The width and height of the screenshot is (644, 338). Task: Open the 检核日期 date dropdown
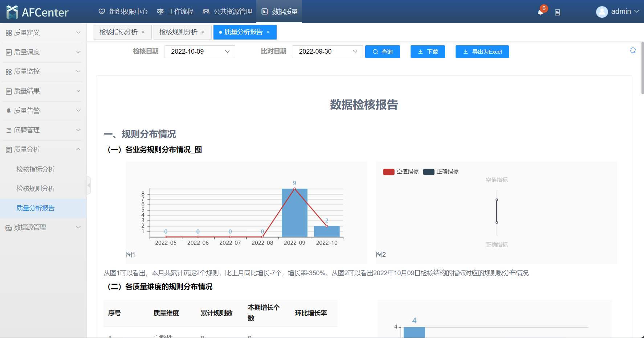click(x=199, y=51)
